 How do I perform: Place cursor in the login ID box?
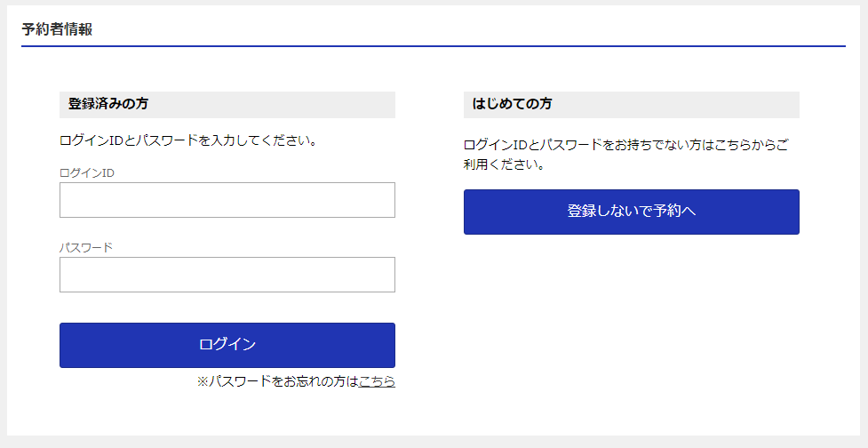(227, 200)
